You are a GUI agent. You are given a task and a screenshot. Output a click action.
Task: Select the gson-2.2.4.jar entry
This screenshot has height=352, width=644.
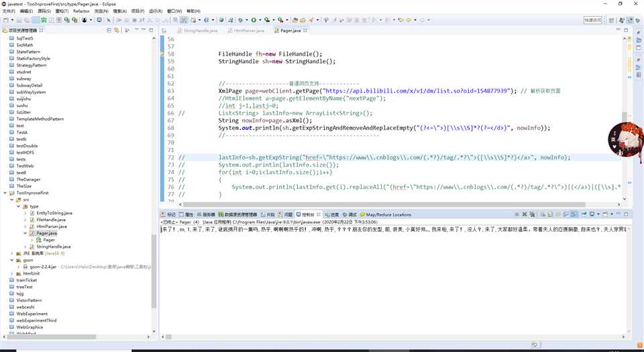tap(43, 267)
